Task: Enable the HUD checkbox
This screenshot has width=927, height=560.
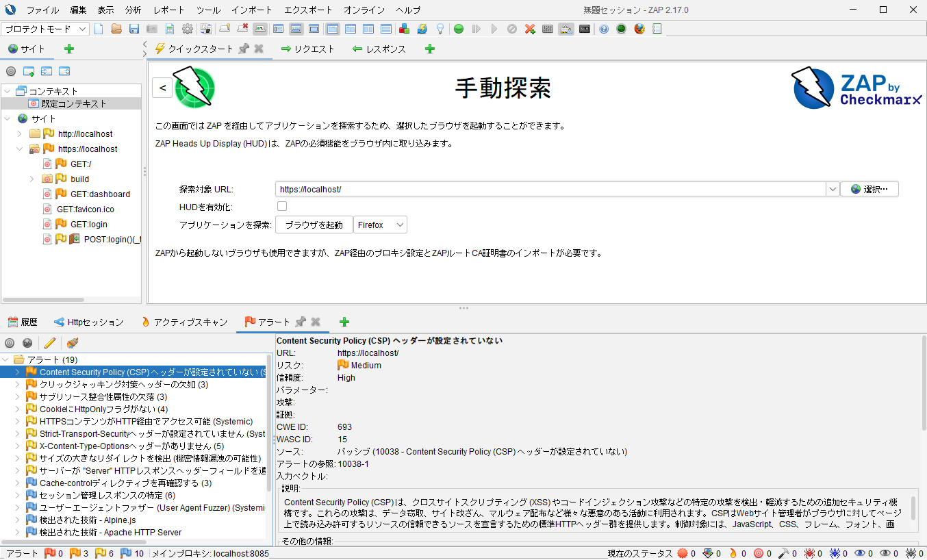Action: tap(282, 206)
